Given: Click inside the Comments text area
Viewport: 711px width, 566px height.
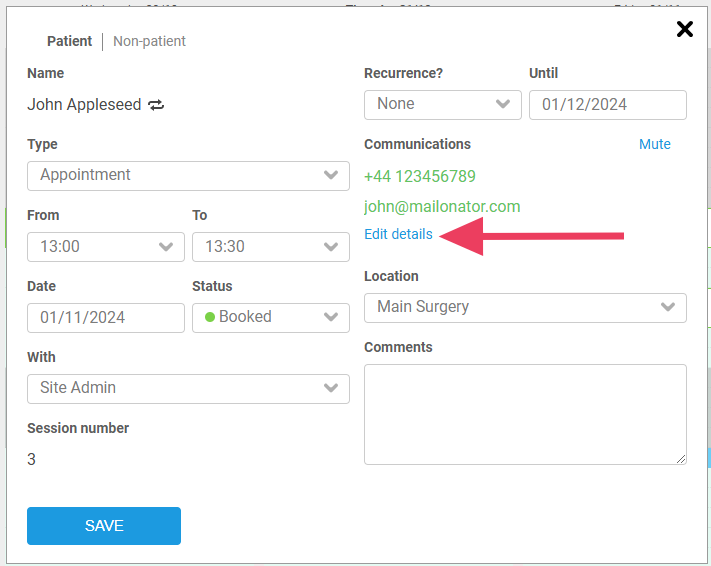Looking at the screenshot, I should (525, 414).
